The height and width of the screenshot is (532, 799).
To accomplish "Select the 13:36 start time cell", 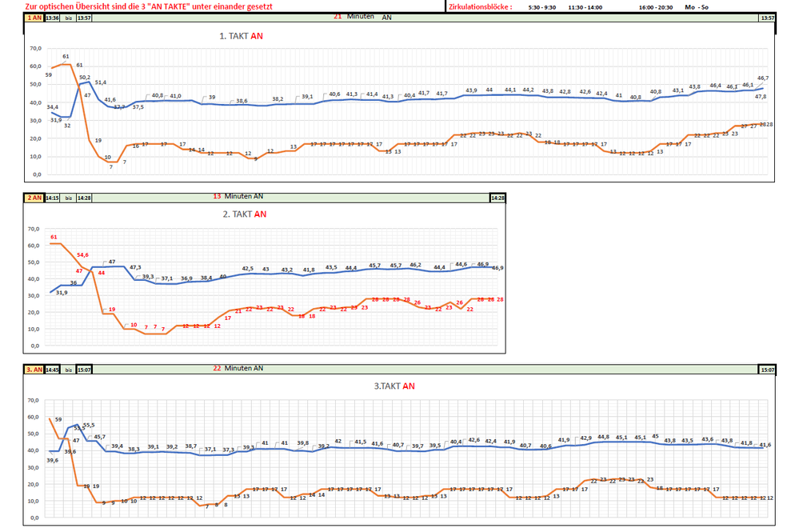I will (52, 18).
